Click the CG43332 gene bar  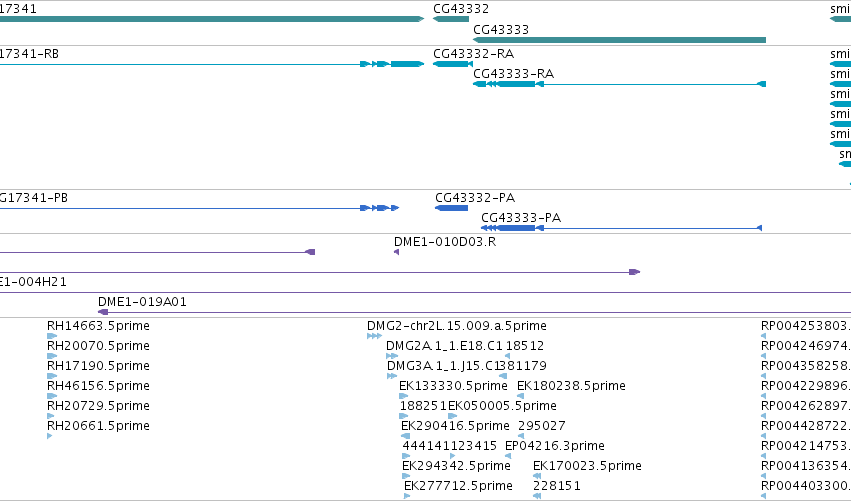coord(451,19)
